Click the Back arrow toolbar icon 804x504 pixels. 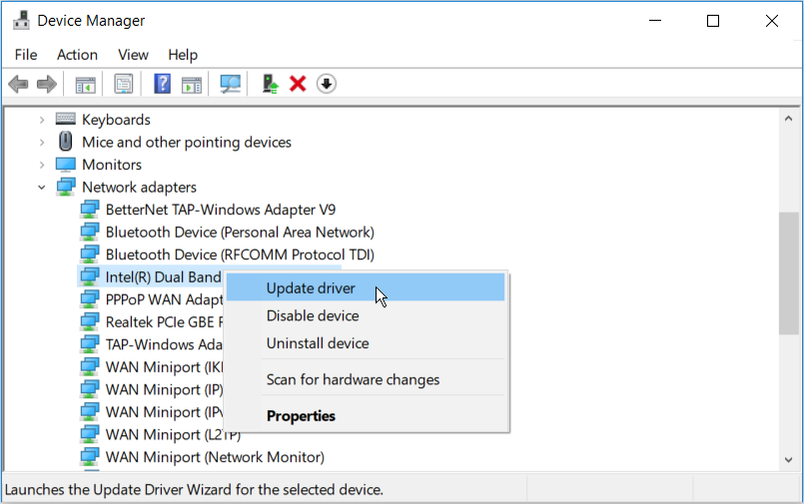pyautogui.click(x=18, y=84)
